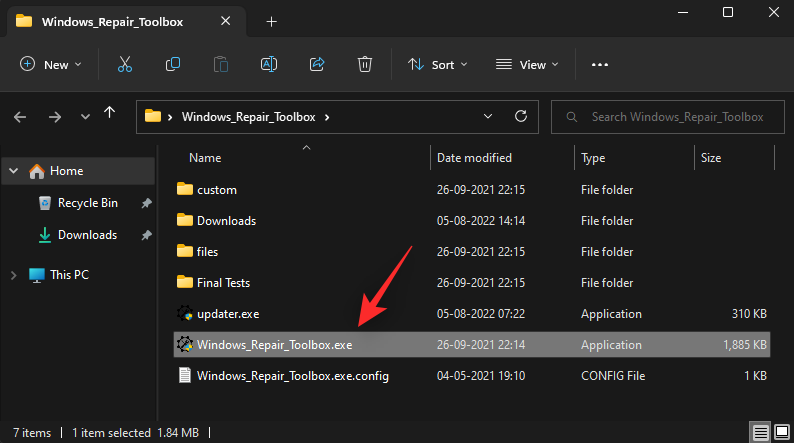Click the Share icon in toolbar

click(x=317, y=64)
